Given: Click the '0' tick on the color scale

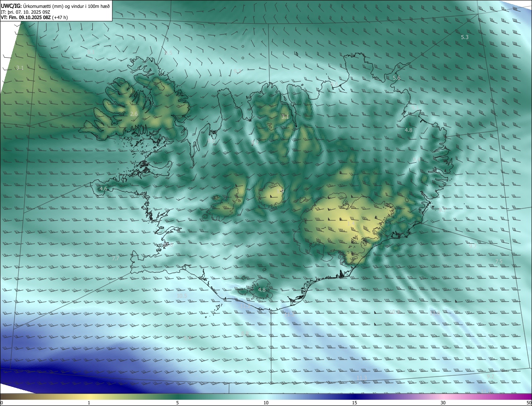Looking at the screenshot, I should coord(1,403).
